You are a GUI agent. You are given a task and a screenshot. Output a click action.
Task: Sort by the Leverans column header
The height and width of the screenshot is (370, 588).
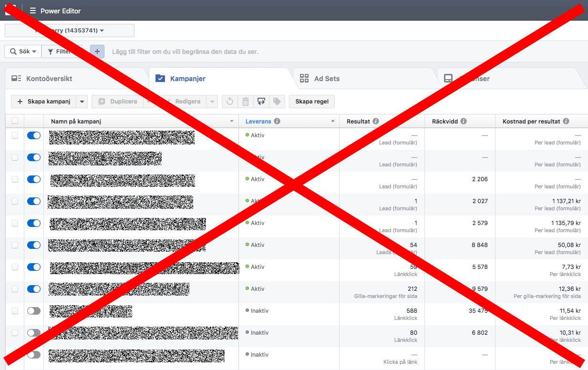click(x=258, y=122)
